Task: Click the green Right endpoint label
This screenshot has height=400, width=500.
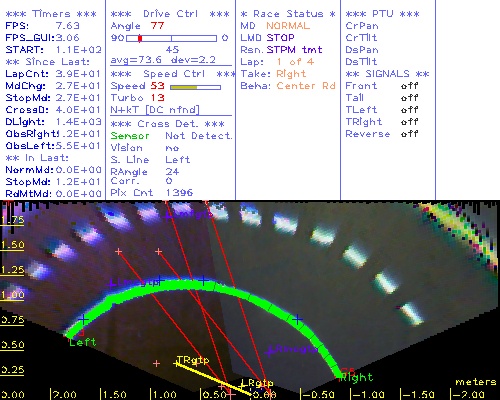Action: (356, 377)
